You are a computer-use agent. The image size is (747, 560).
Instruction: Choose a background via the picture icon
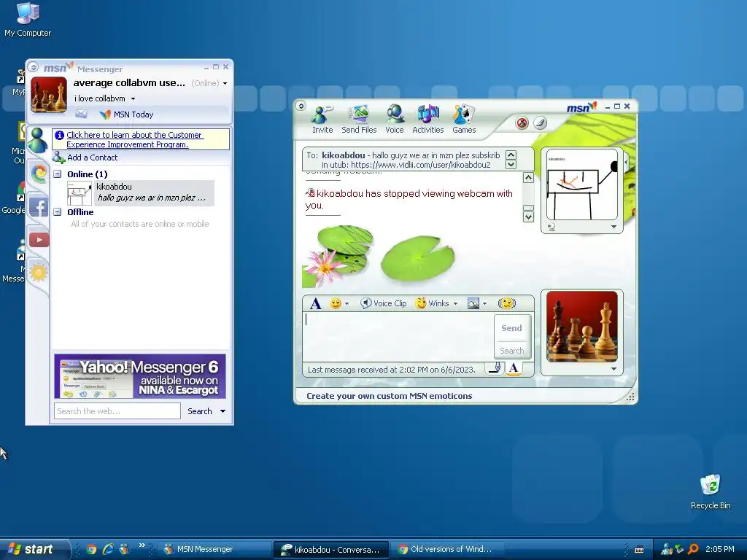coord(473,303)
